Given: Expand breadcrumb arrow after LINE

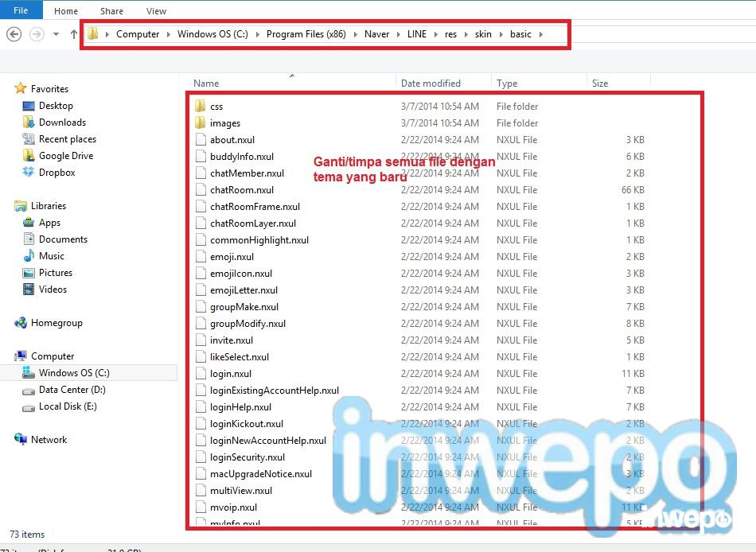Looking at the screenshot, I should pyautogui.click(x=436, y=34).
